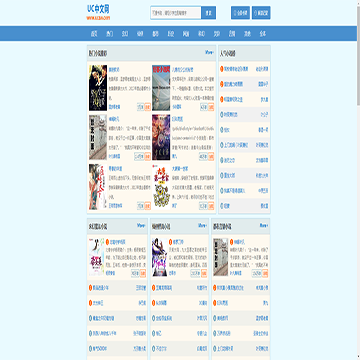This screenshot has width=360, height=360.
Task: Open the pink-titled white book cover
Action: pos(96,257)
